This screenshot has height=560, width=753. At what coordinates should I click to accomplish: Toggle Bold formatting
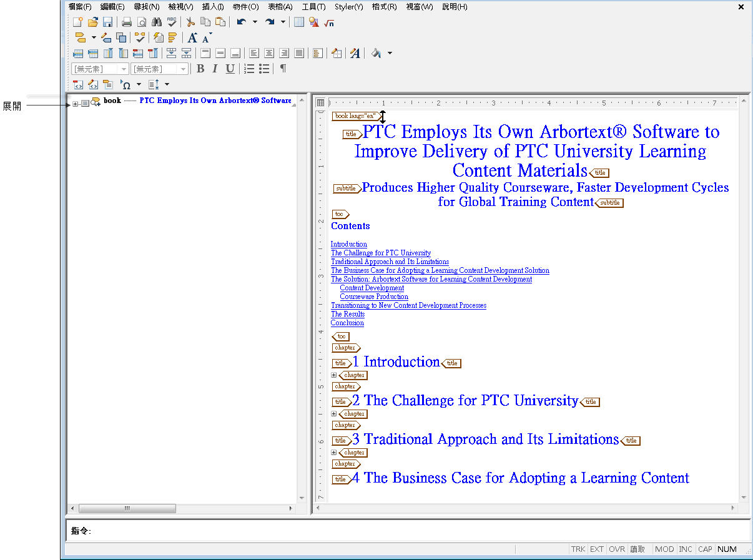click(200, 69)
